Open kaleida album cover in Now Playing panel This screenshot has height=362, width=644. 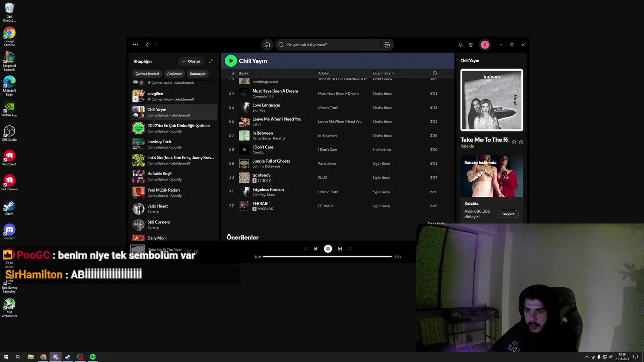tap(492, 100)
